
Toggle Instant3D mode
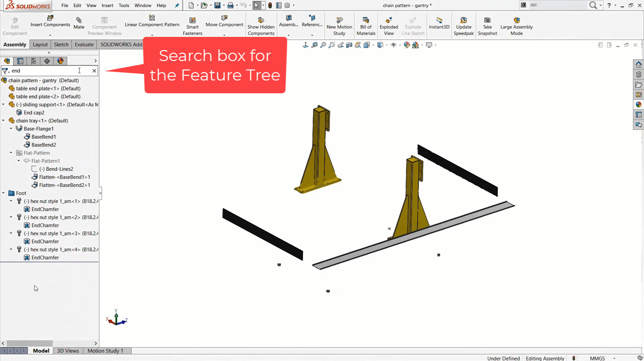[x=439, y=23]
